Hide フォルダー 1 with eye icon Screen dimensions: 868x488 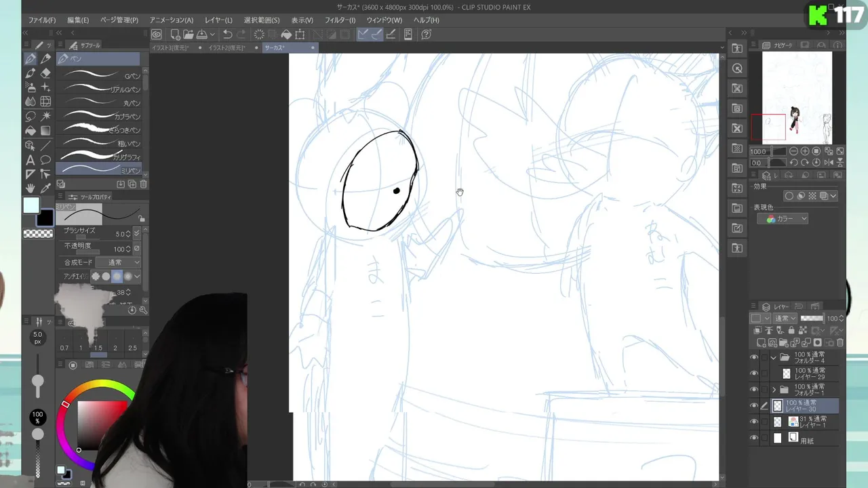(x=754, y=390)
